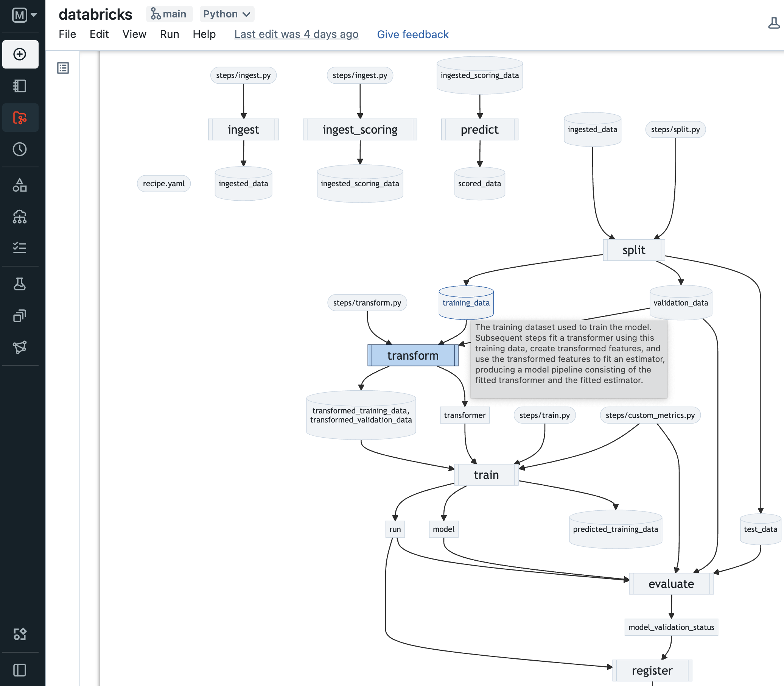
Task: Click the feature store/layers icon in sidebar
Action: 19,314
